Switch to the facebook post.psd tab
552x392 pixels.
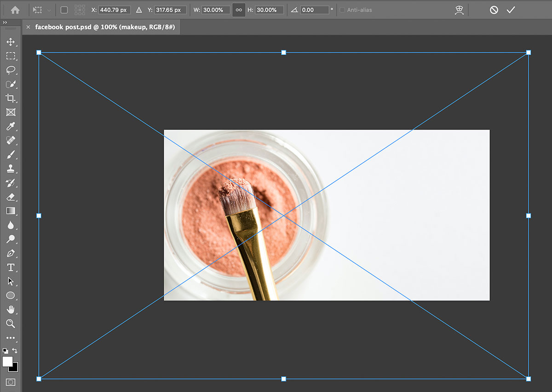(105, 27)
